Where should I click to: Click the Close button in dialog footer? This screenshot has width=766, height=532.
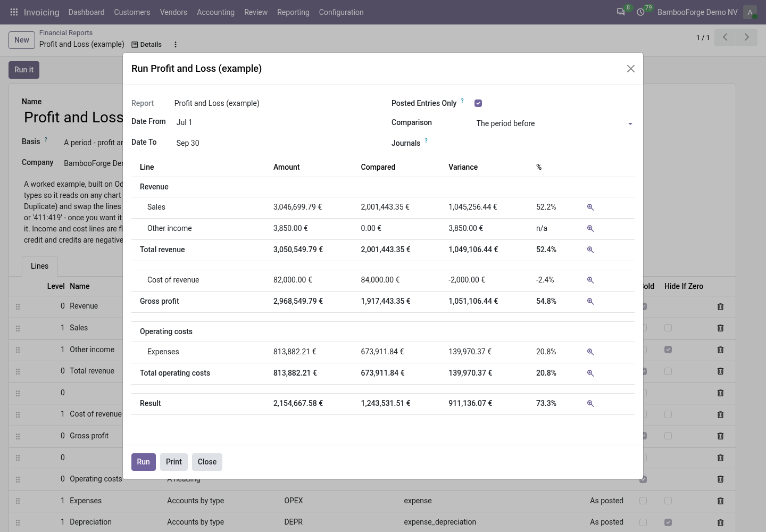pyautogui.click(x=207, y=462)
